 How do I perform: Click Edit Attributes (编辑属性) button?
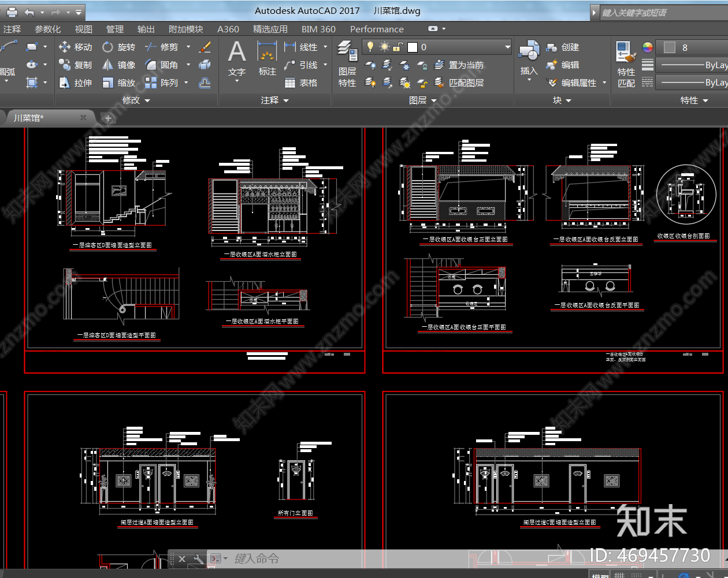click(x=572, y=83)
